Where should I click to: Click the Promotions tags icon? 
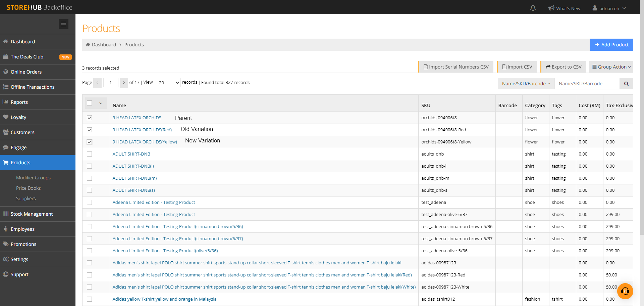pyautogui.click(x=6, y=244)
